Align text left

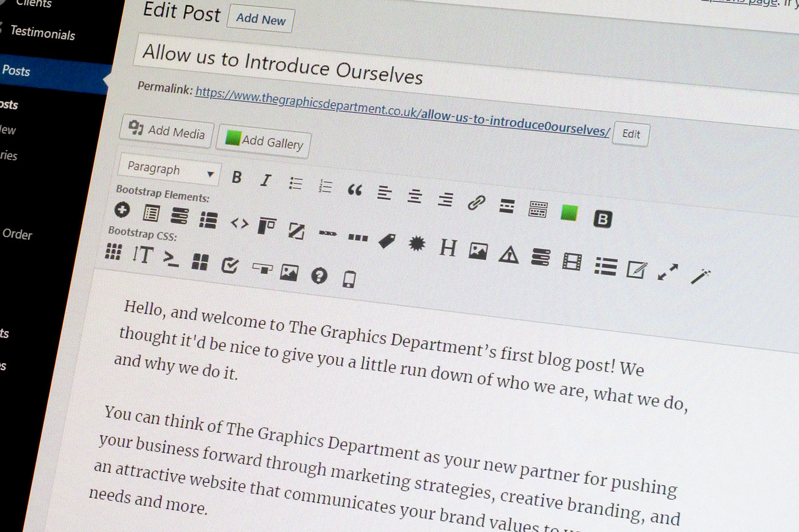coord(384,193)
